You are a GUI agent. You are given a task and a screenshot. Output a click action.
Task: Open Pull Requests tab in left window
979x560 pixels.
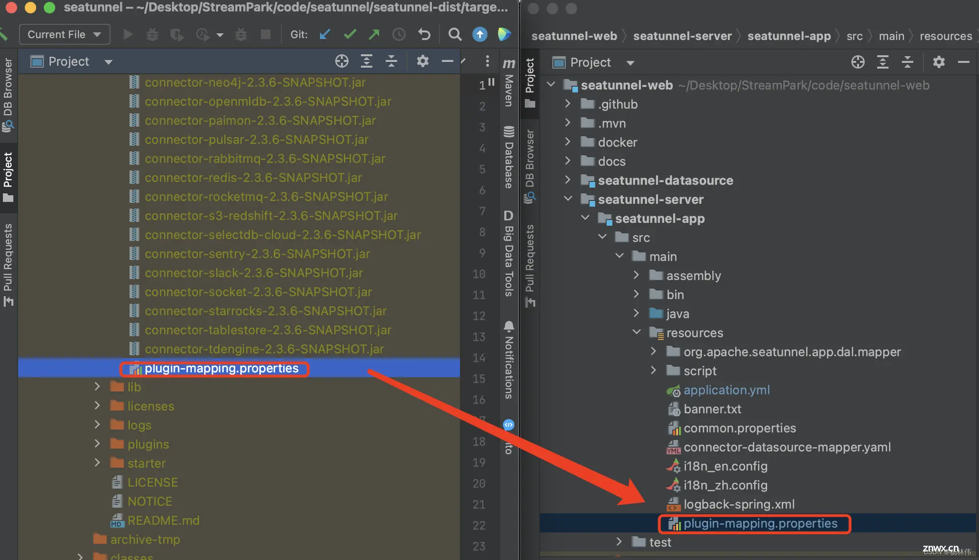click(x=8, y=265)
